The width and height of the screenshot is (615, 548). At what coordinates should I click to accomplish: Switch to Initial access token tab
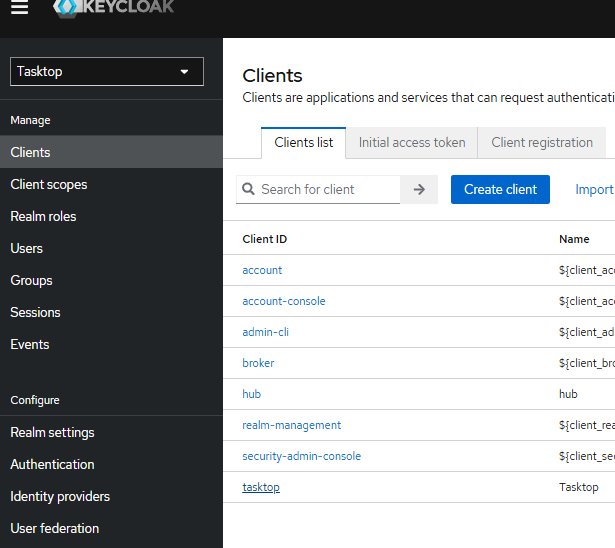point(412,142)
